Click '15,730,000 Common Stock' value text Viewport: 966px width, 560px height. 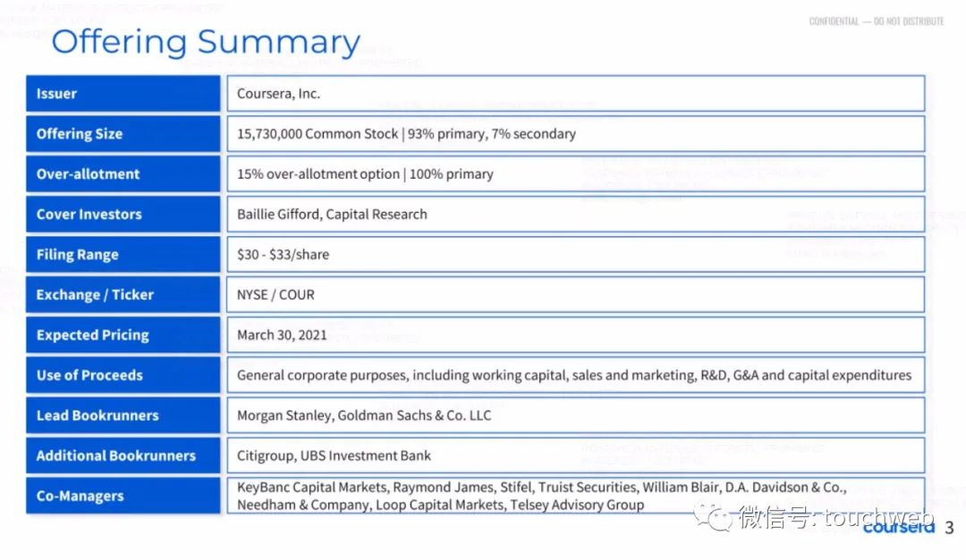click(318, 133)
